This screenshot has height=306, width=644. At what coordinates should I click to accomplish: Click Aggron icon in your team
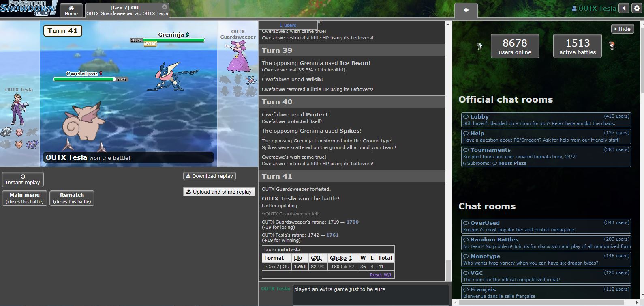tap(6, 132)
